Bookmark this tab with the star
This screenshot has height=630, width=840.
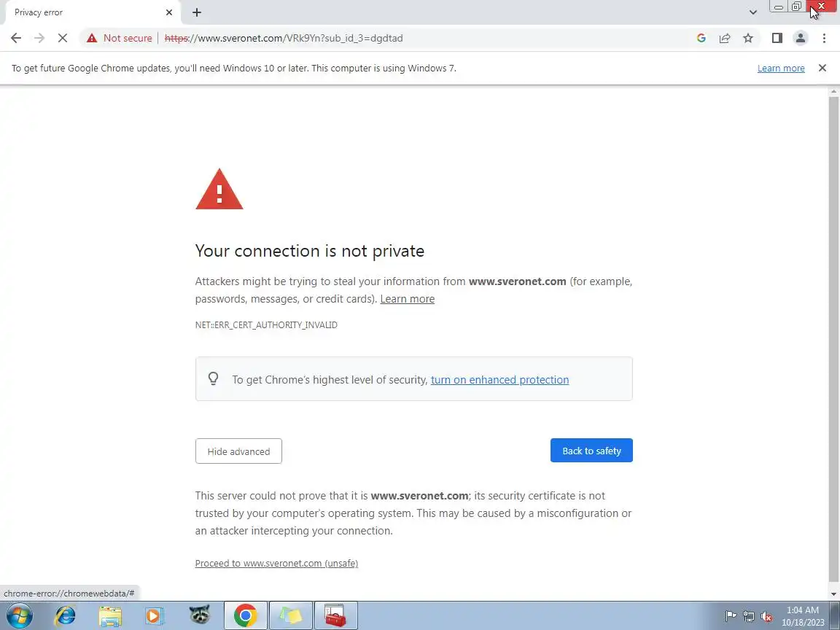click(x=748, y=38)
